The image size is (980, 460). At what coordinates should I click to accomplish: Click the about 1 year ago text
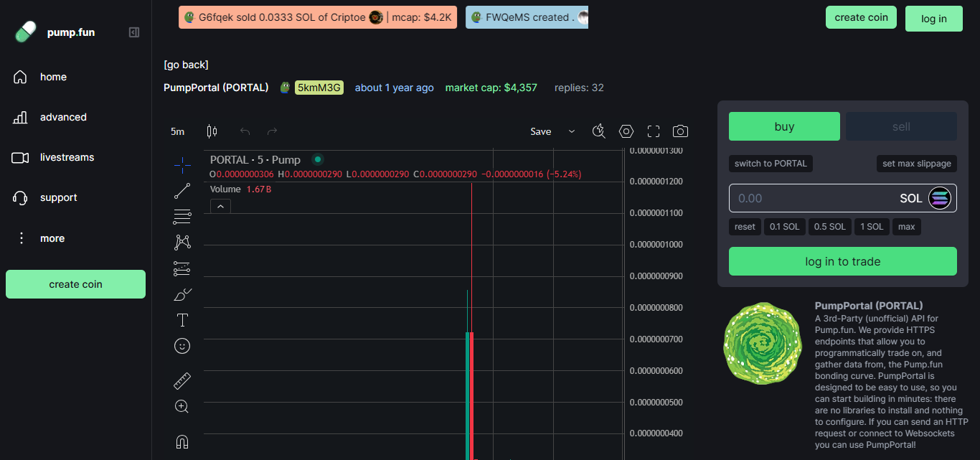(395, 88)
